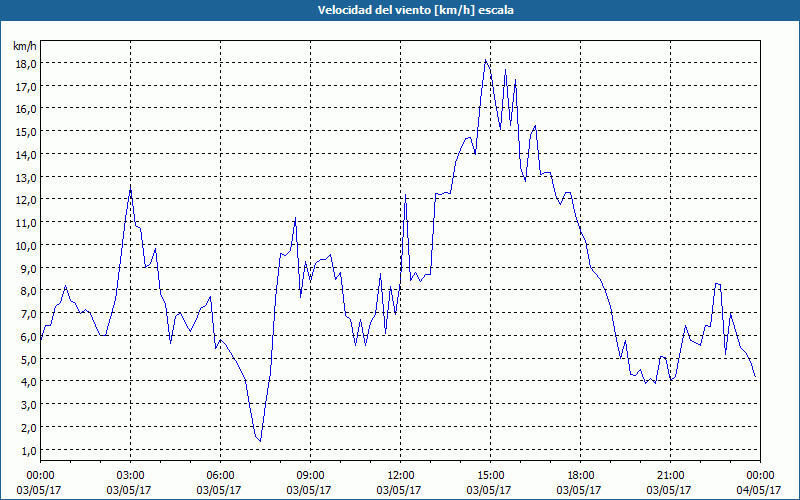Click the '12:00' time label
This screenshot has height=500, width=800.
click(401, 476)
